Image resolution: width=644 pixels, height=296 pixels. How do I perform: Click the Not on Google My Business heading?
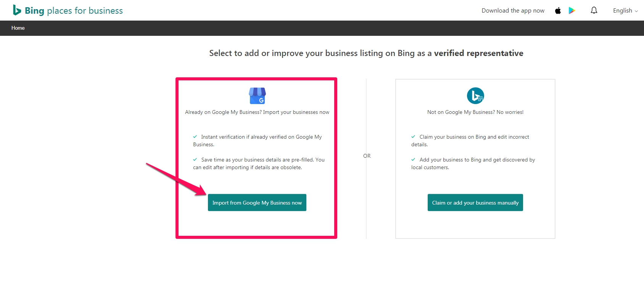point(475,112)
